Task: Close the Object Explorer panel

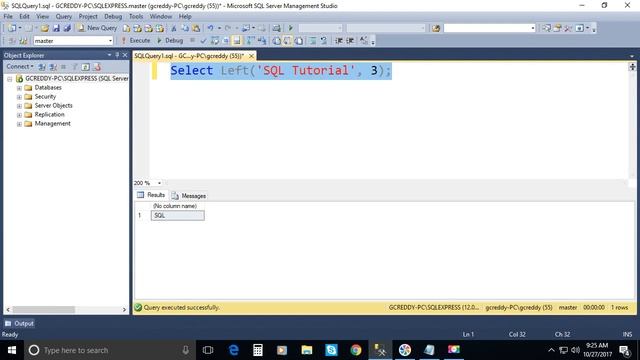Action: (125, 55)
